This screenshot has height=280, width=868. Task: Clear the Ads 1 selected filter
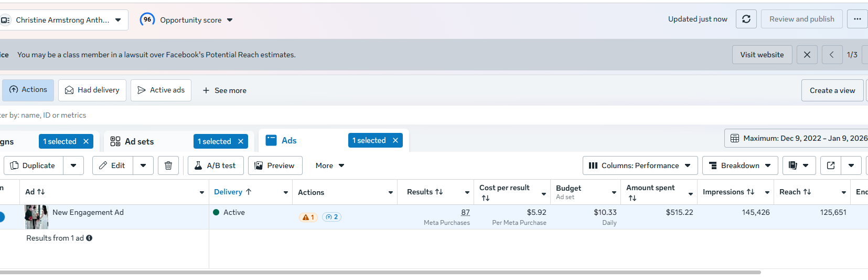[395, 140]
